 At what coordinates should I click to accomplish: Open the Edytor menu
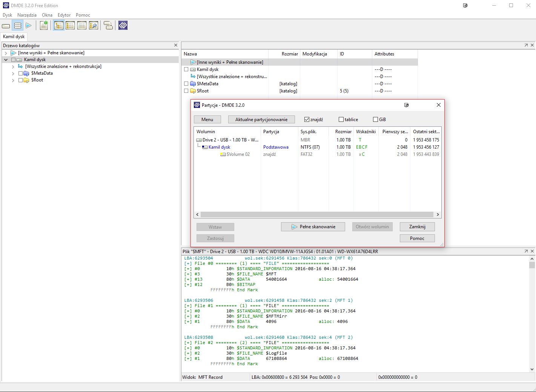(64, 15)
